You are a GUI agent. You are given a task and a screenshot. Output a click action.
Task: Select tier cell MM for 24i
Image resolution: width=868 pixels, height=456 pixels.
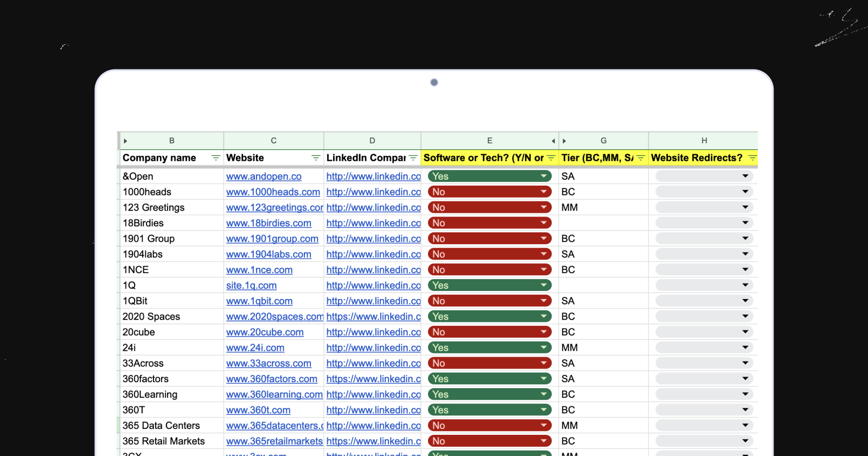tap(603, 347)
